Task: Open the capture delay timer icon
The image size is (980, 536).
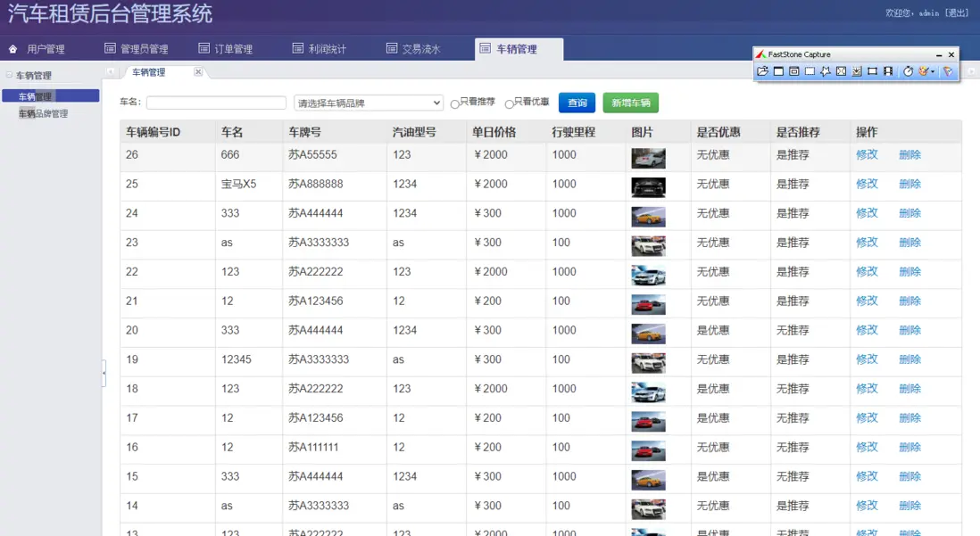Action: (x=909, y=71)
